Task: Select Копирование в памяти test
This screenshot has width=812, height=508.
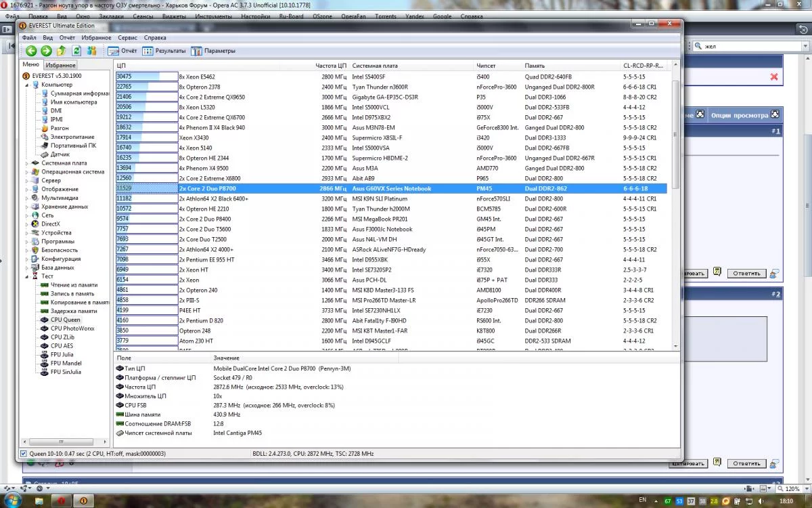Action: click(75, 302)
